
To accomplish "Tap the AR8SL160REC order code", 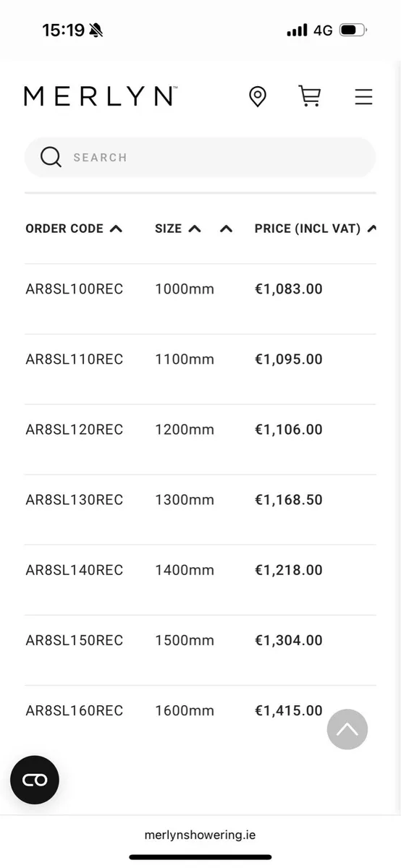I will click(75, 710).
